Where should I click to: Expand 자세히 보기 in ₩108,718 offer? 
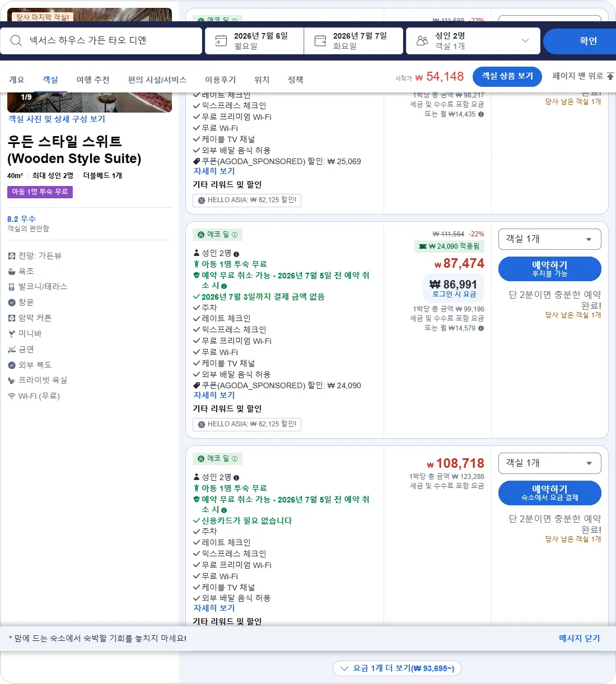point(214,608)
